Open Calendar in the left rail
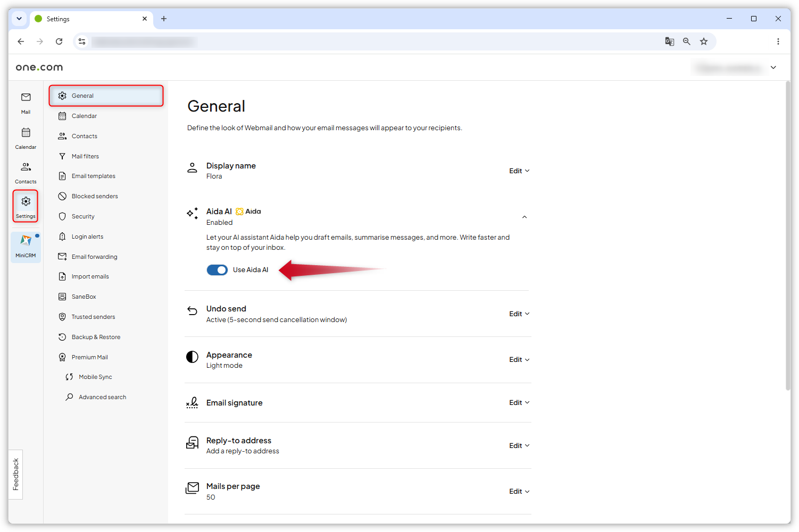 tap(26, 138)
